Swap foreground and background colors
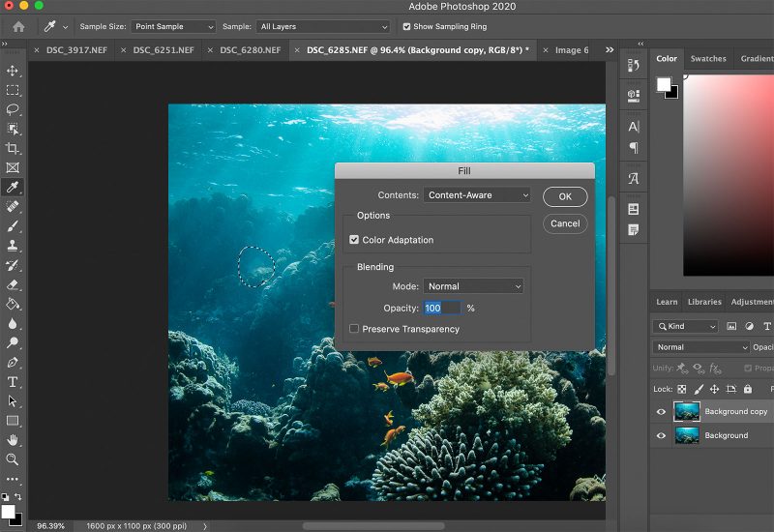Viewport: 774px width, 532px height. (x=18, y=496)
